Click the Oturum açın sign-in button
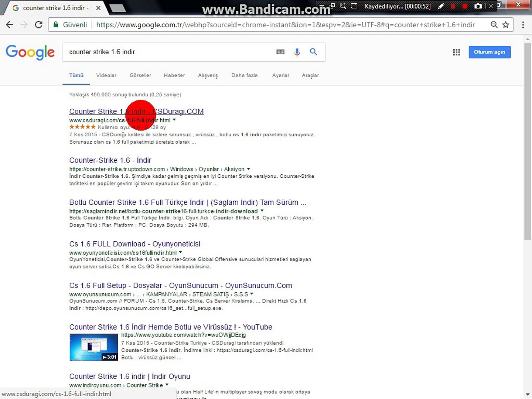Image resolution: width=532 pixels, height=399 pixels. coord(490,52)
